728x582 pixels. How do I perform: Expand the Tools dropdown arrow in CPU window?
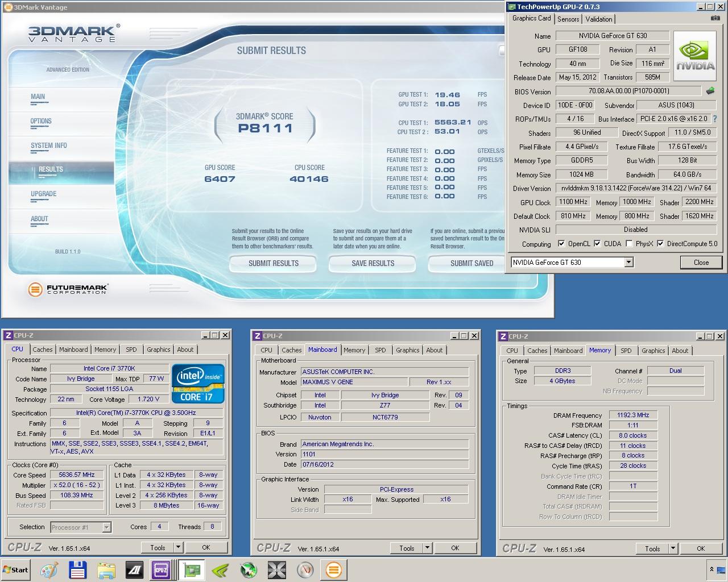click(178, 547)
